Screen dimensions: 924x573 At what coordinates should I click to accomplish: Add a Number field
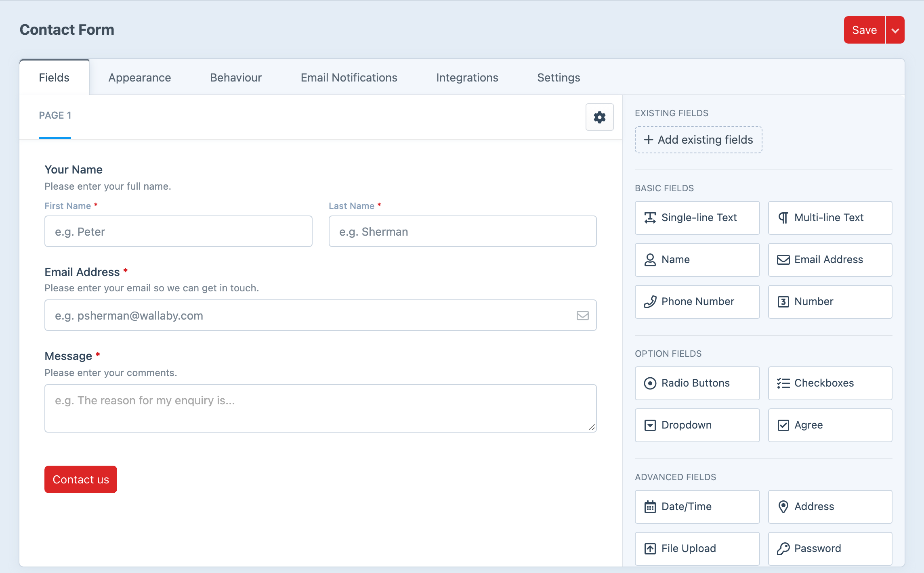[830, 302]
